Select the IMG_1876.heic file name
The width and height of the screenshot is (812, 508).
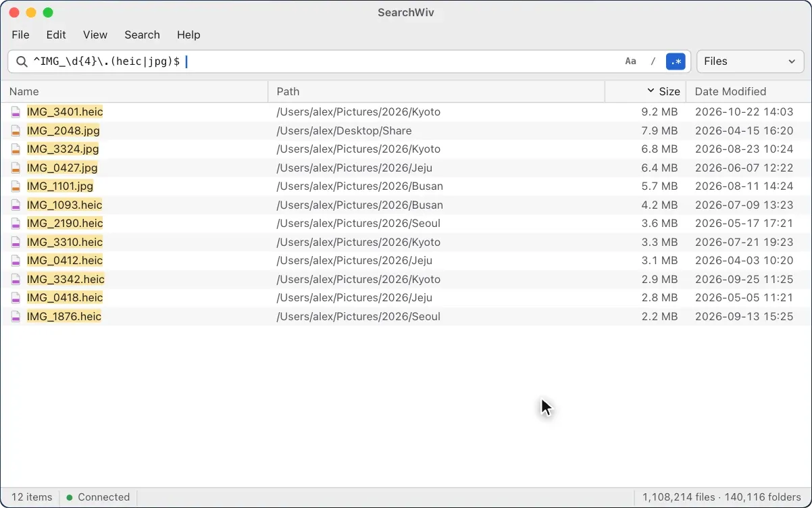pyautogui.click(x=64, y=317)
